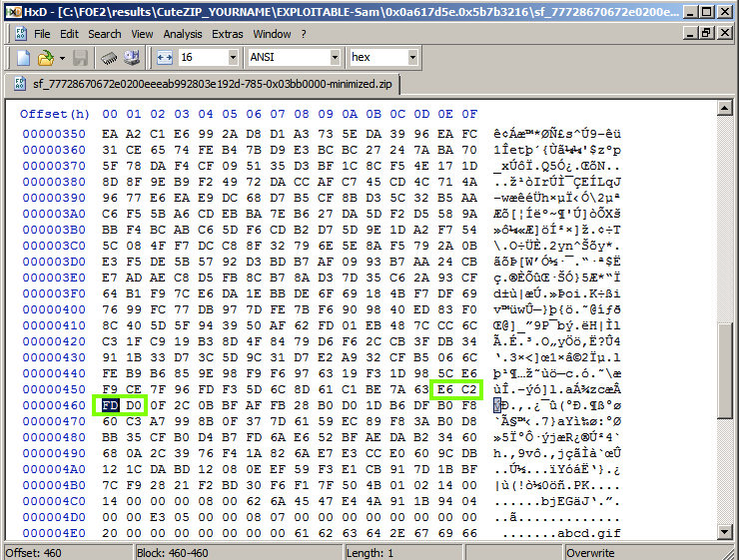Select the minimized.zip document tab
739x560 pixels.
tap(203, 84)
